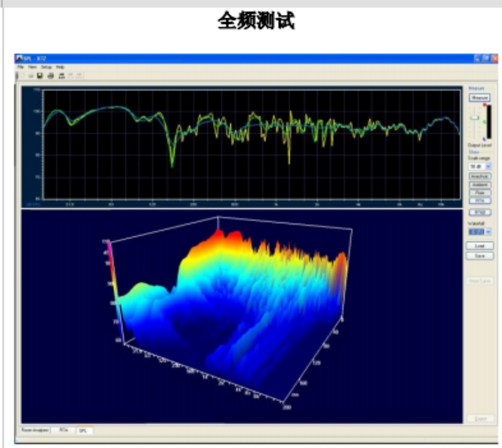The width and height of the screenshot is (502, 448).
Task: Toggle the Anechoic curve button
Action: tap(480, 177)
